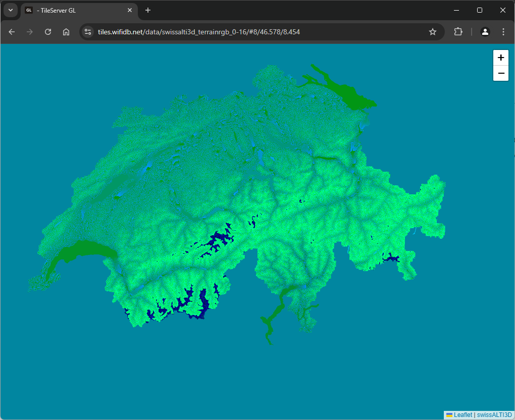The width and height of the screenshot is (515, 420).
Task: Zoom out with the map minus button
Action: [500, 73]
